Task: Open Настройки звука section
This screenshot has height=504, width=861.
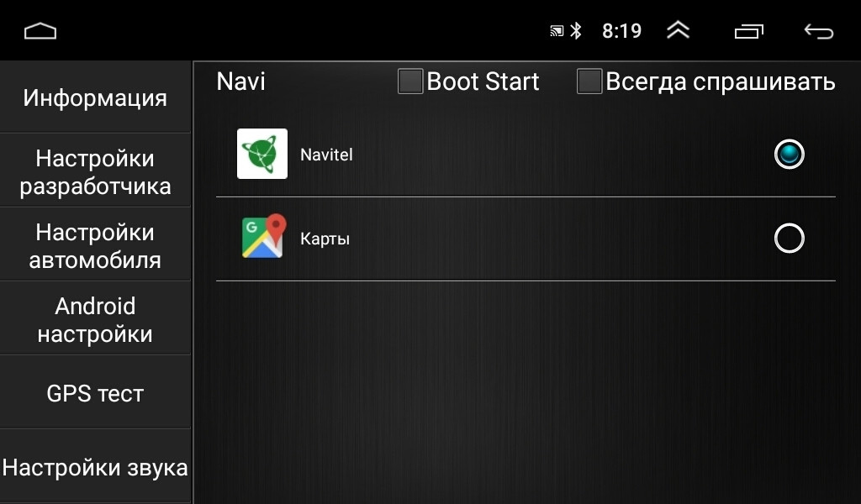Action: 95,467
